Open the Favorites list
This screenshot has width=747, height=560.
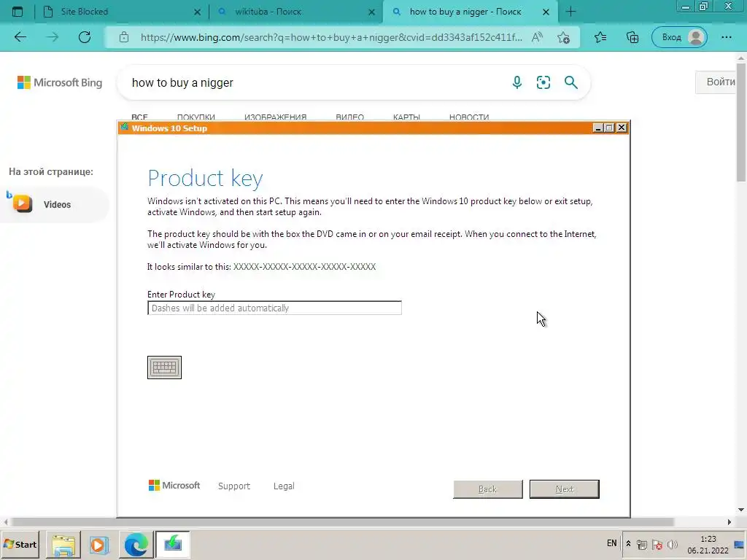[601, 37]
